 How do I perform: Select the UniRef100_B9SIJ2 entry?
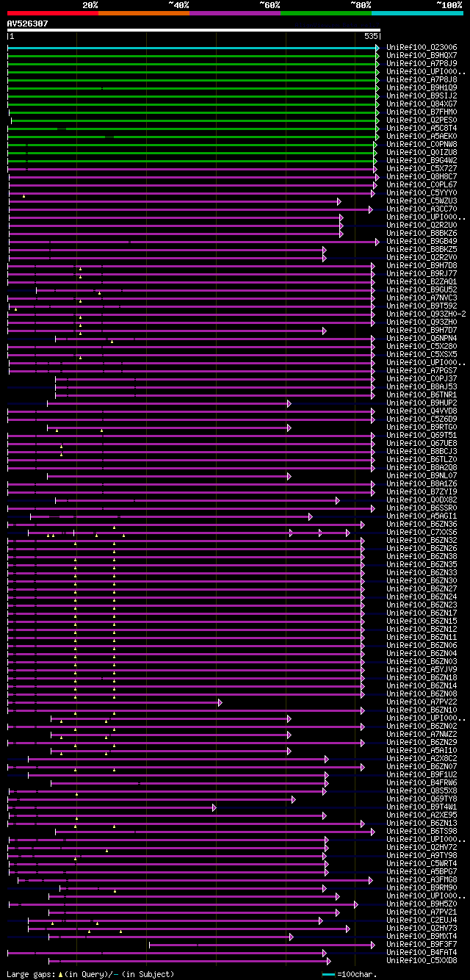click(x=421, y=96)
